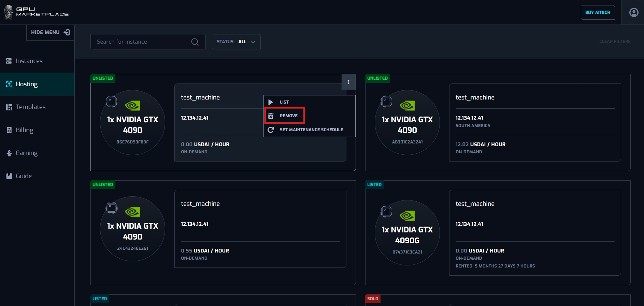This screenshot has height=306, width=644.
Task: Click the Hide Menu collapse arrow icon
Action: [x=67, y=32]
